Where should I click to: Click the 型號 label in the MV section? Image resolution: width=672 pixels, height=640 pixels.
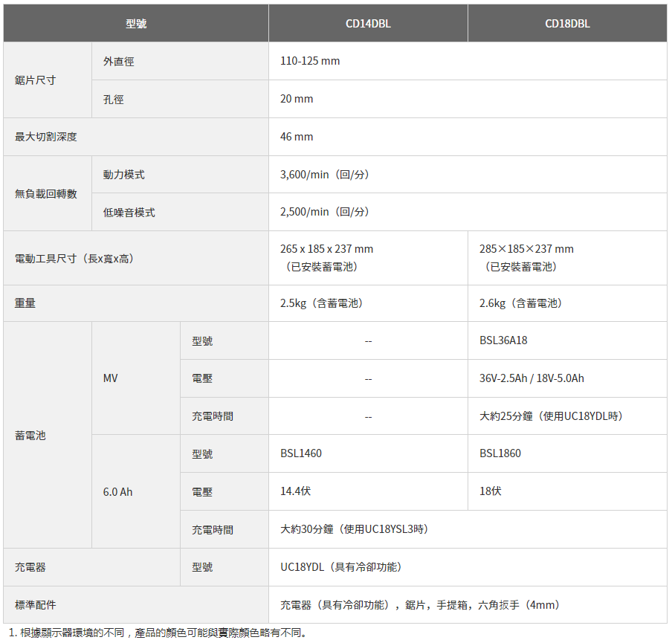coord(202,340)
